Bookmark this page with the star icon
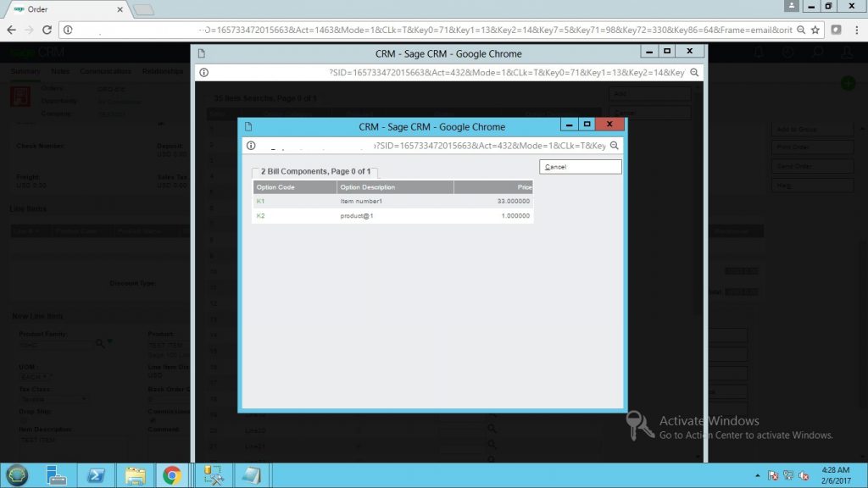The height and width of the screenshot is (488, 868). pos(815,30)
